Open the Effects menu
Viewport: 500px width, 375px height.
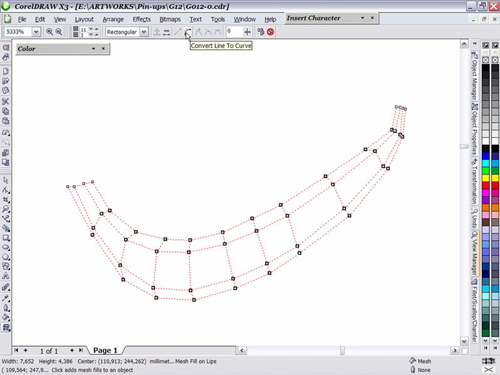(142, 19)
